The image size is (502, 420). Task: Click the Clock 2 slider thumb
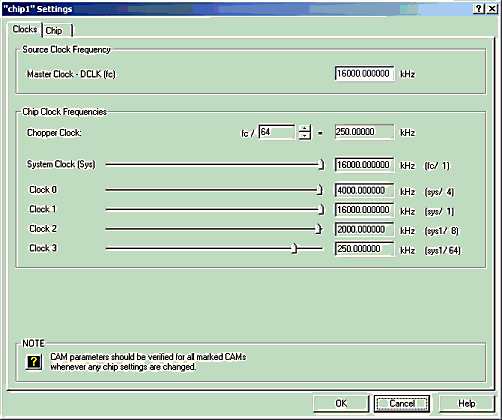click(319, 229)
